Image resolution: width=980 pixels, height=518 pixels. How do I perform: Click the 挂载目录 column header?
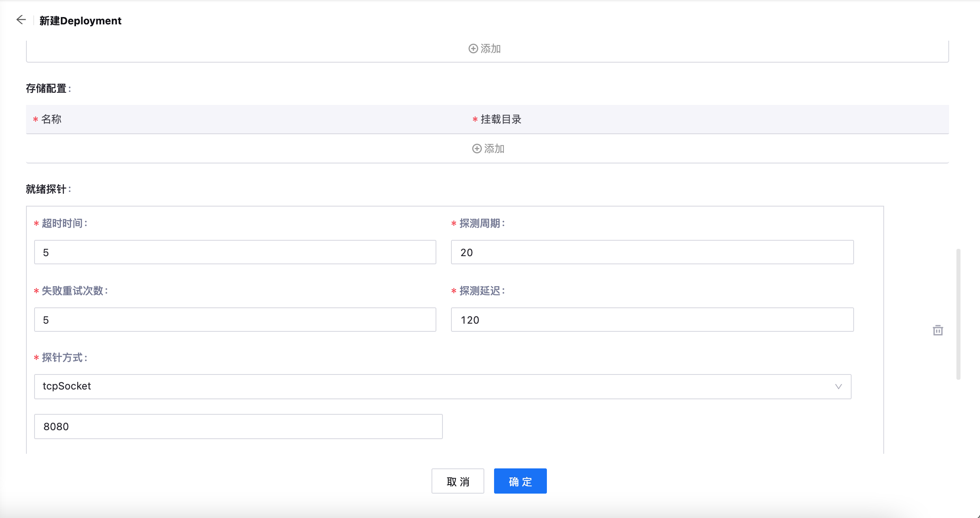tap(501, 120)
